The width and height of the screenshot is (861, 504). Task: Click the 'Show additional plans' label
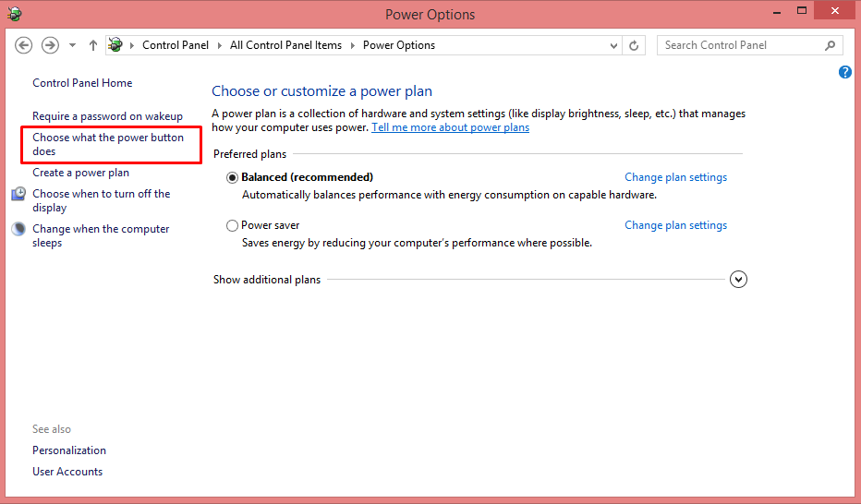pyautogui.click(x=267, y=280)
